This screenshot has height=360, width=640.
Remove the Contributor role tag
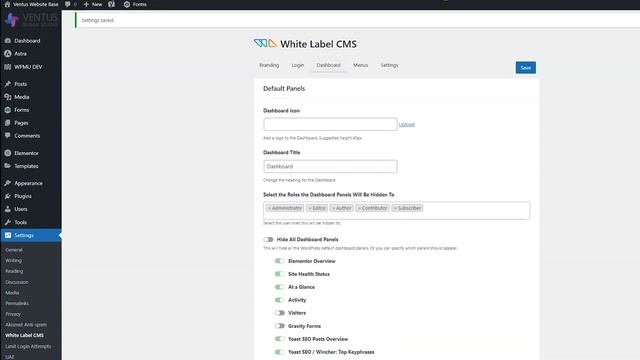(x=359, y=208)
